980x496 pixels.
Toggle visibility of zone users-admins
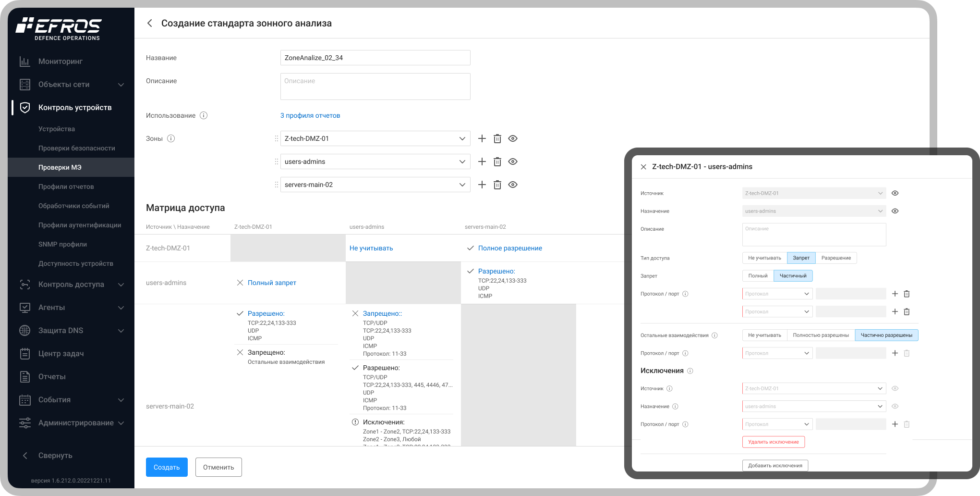(x=513, y=161)
